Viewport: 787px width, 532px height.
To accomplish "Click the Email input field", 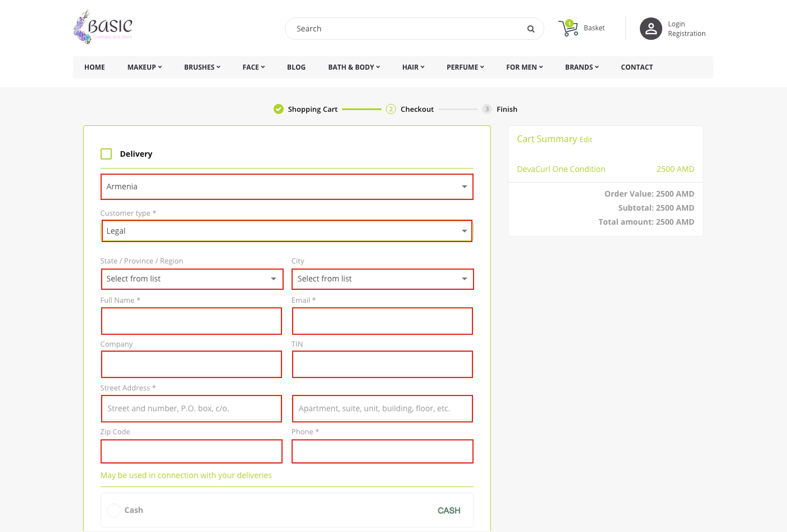I will (x=383, y=321).
